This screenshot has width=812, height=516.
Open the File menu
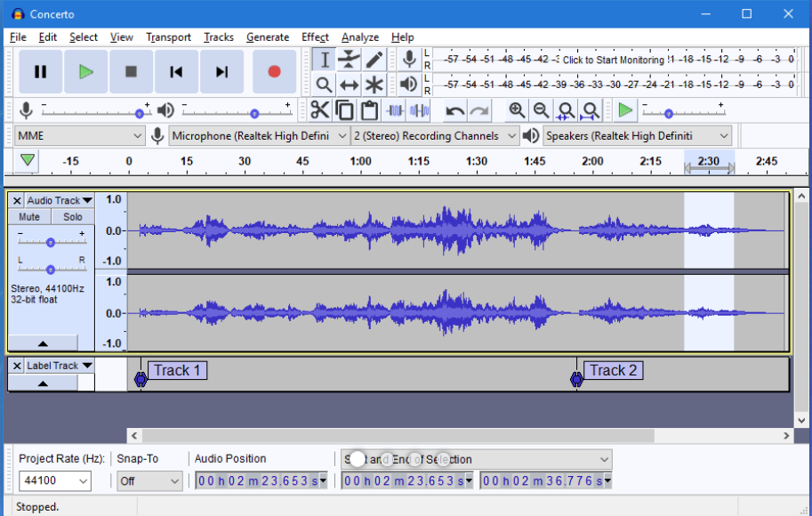pos(18,37)
